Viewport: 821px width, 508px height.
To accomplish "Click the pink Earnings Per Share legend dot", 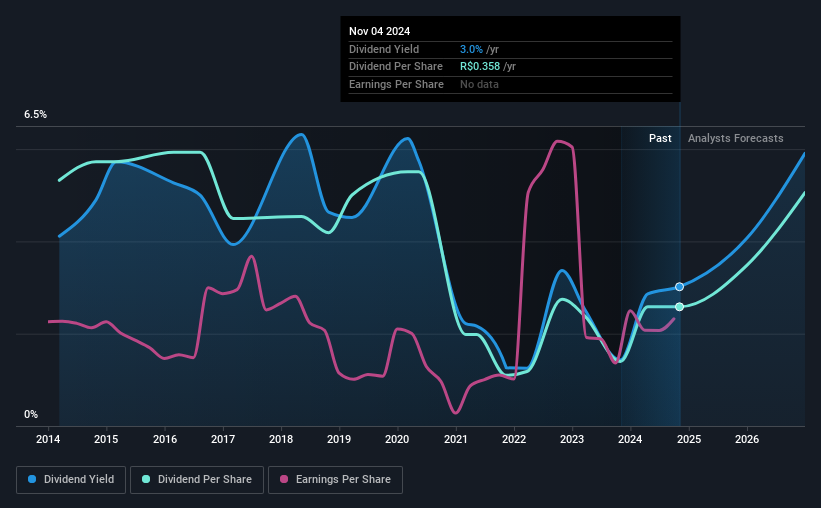I will 284,479.
